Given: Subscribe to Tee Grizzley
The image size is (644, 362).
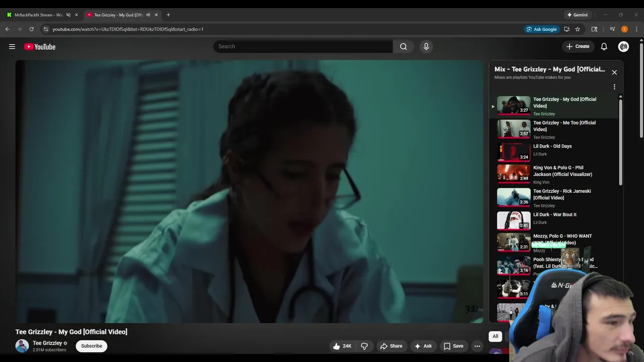Looking at the screenshot, I should click(x=92, y=346).
